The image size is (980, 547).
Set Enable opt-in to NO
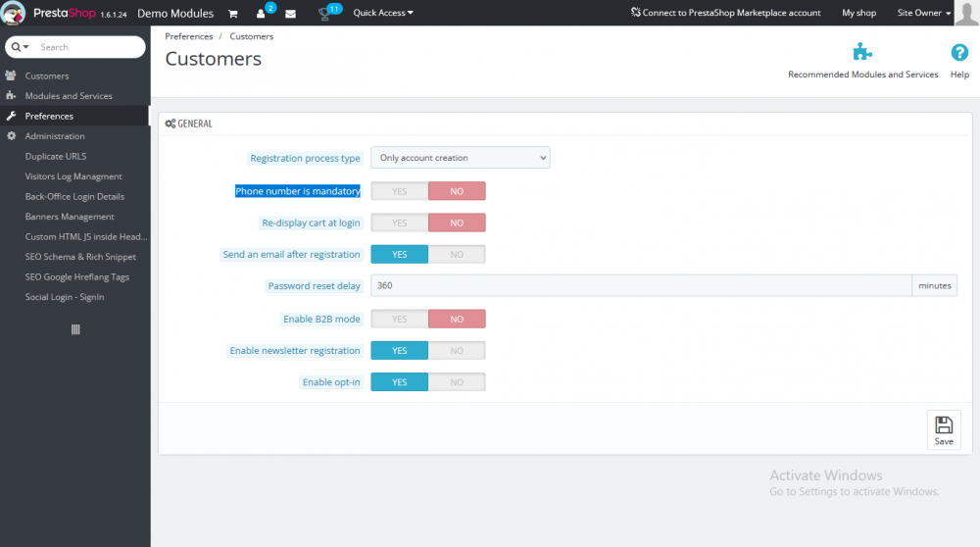[457, 382]
